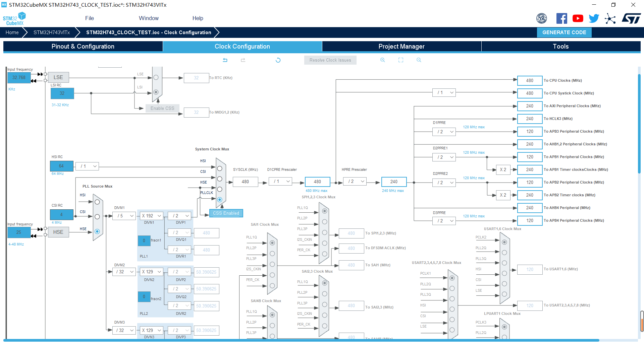Screen dimensions: 644x345
Task: Select CSI in System Clock Mux
Action: 220,179
